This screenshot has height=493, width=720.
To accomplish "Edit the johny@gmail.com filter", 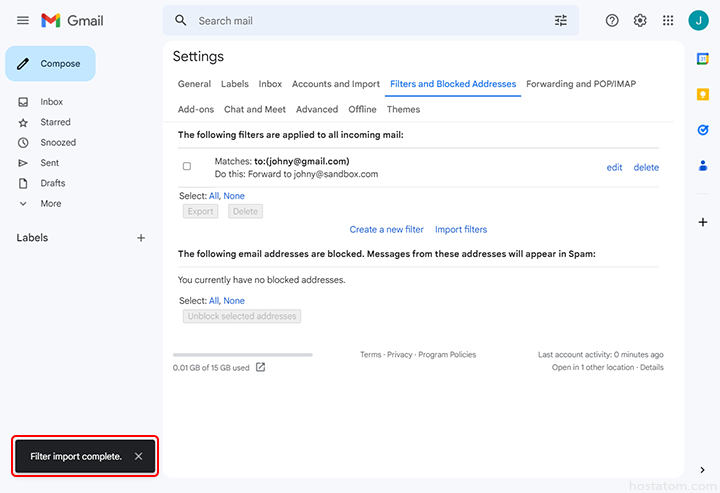I will [614, 167].
